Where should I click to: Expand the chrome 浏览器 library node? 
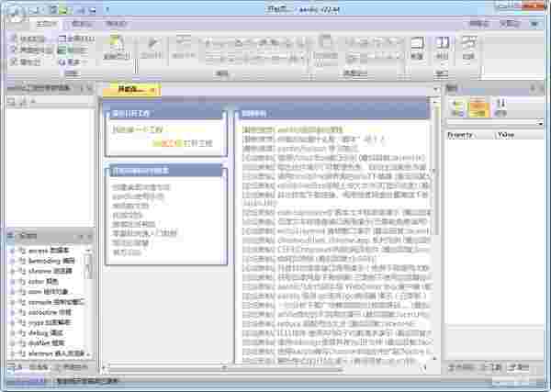tap(12, 271)
